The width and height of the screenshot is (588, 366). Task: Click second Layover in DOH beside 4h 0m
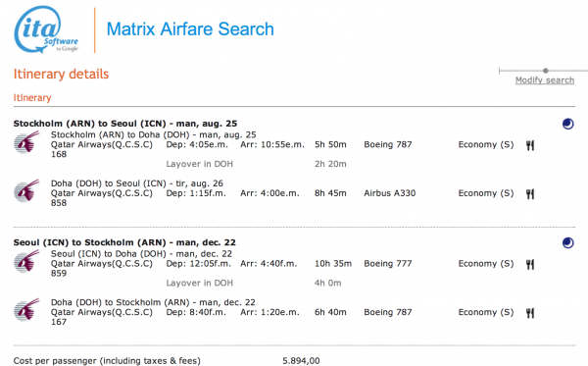pyautogui.click(x=200, y=283)
